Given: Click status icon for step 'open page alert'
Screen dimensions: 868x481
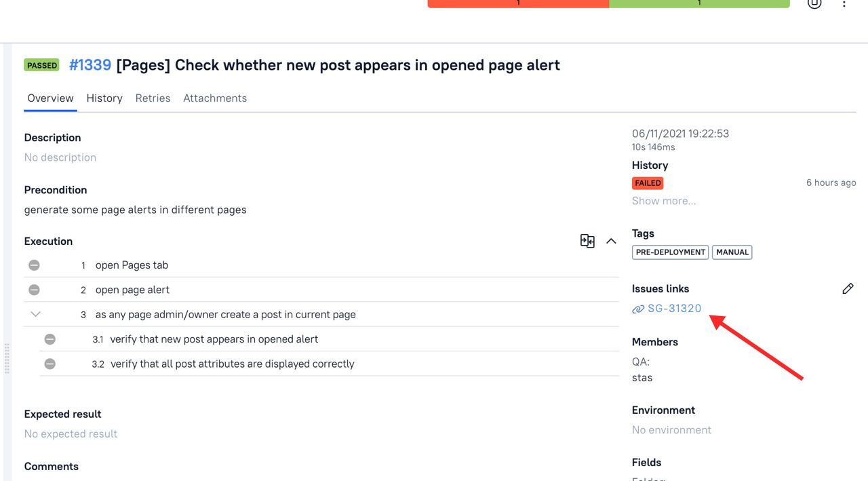Looking at the screenshot, I should (x=34, y=290).
